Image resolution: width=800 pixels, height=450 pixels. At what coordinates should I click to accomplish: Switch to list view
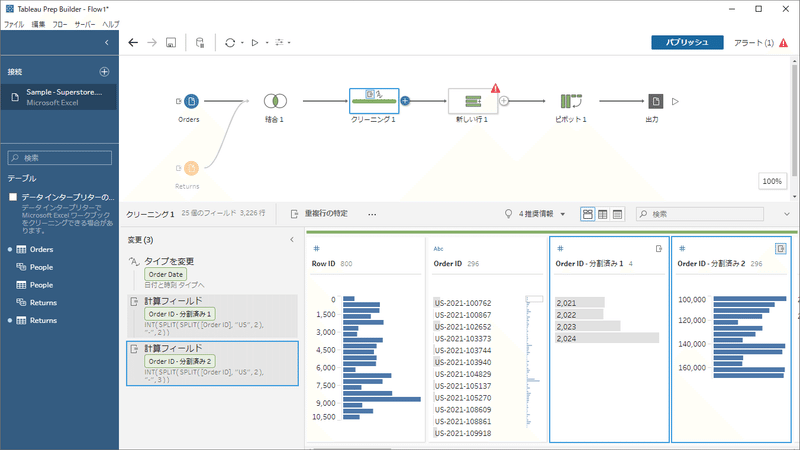point(617,214)
